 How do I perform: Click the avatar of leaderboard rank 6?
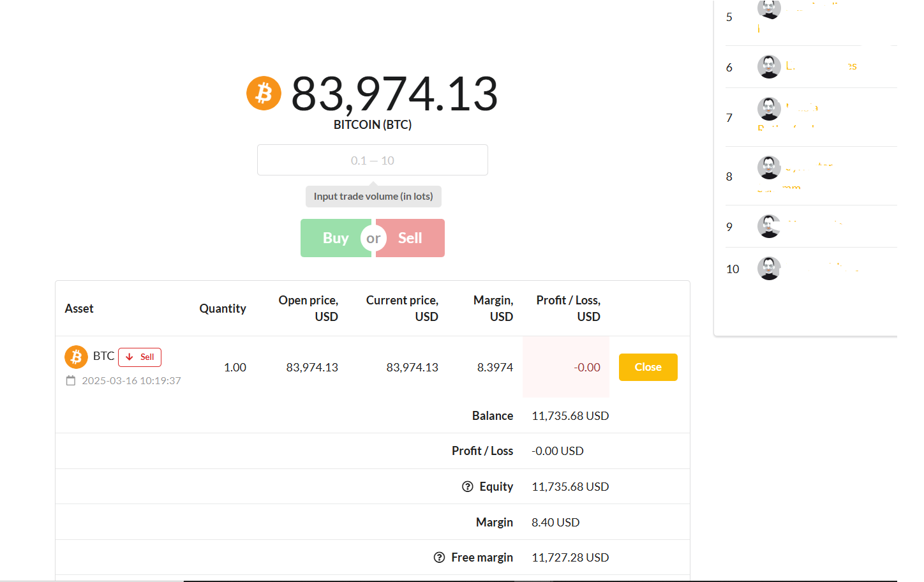(769, 66)
